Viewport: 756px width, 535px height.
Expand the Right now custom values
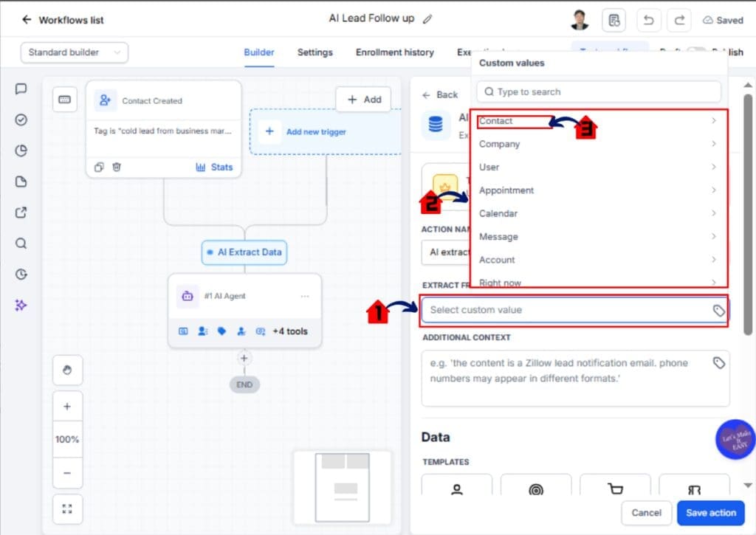(x=598, y=281)
